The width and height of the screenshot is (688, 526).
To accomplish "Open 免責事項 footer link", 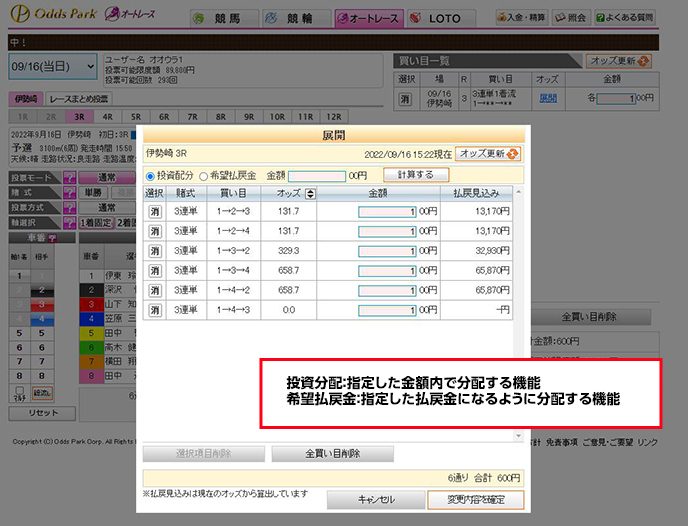I will click(562, 442).
